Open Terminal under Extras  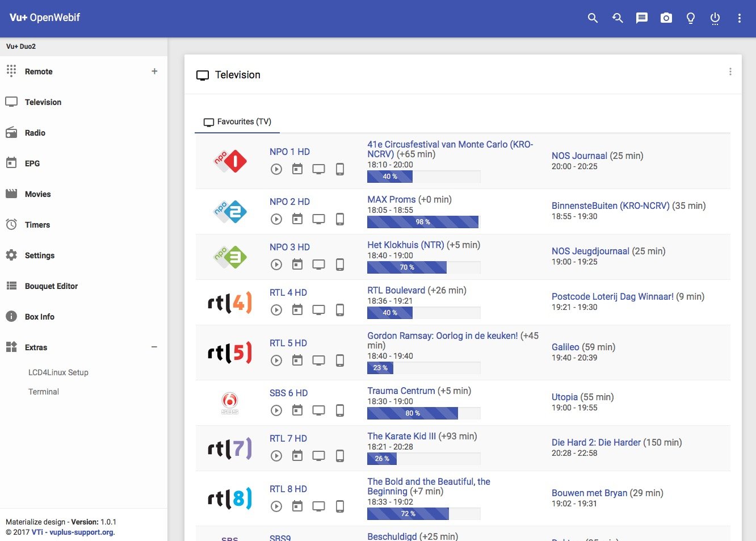click(x=44, y=392)
